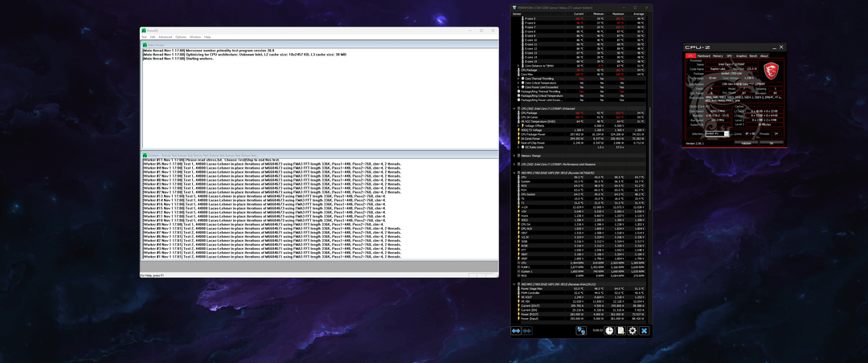The width and height of the screenshot is (868, 363).
Task: Click the Core Speed value in CPU-Z
Action: pos(718,111)
